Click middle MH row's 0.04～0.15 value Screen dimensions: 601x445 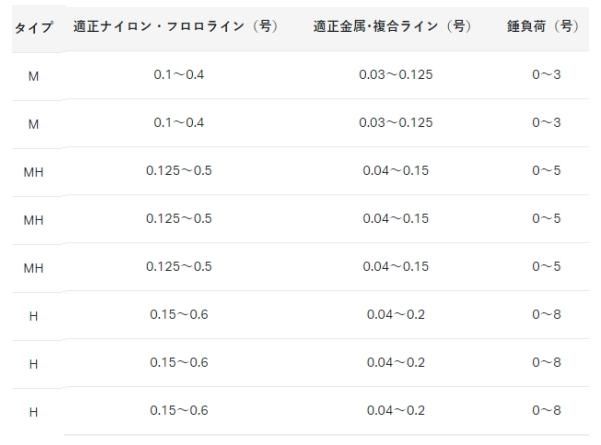[396, 218]
